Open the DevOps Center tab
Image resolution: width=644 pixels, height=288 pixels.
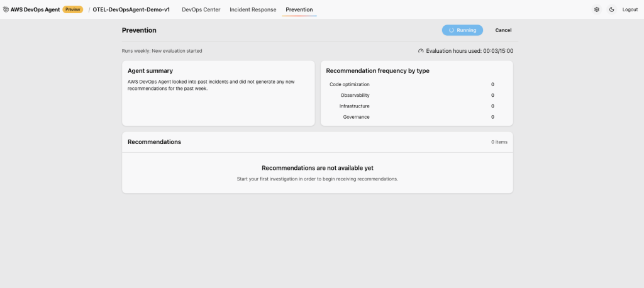click(x=201, y=9)
